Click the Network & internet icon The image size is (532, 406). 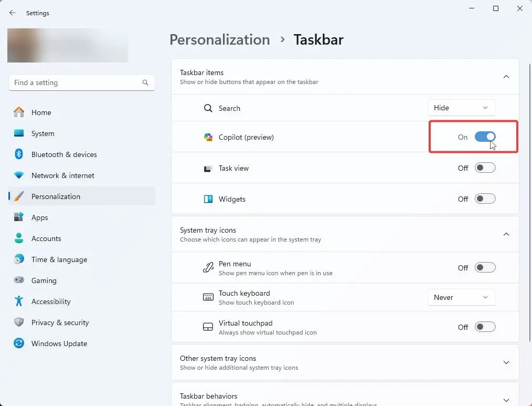coord(18,175)
